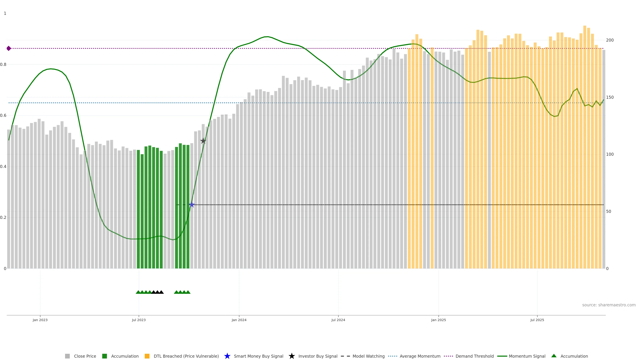Click the purple diamond Demand Threshold marker

click(x=9, y=48)
